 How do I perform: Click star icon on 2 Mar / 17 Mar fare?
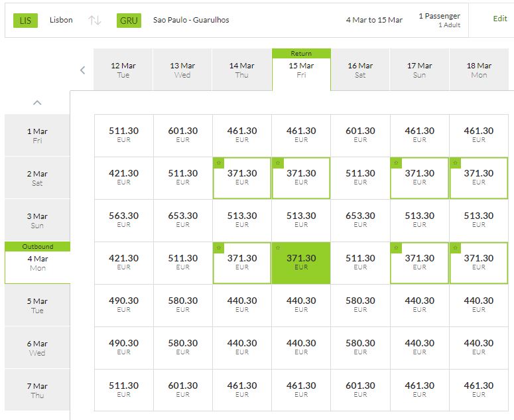(x=396, y=163)
